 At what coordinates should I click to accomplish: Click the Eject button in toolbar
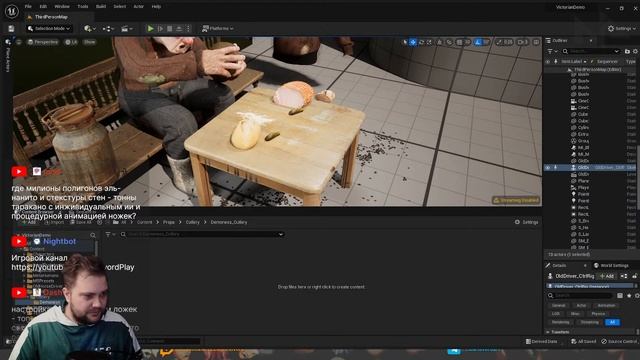coord(179,29)
